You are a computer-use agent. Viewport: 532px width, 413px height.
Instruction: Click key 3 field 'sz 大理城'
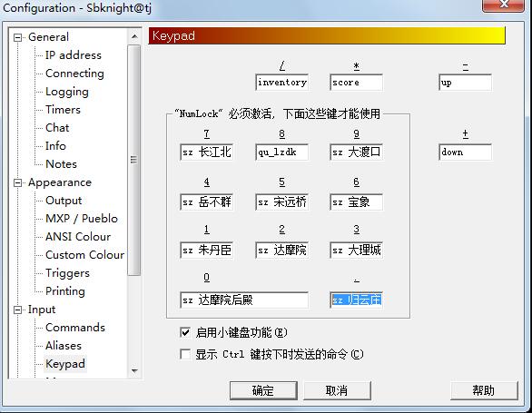356,251
